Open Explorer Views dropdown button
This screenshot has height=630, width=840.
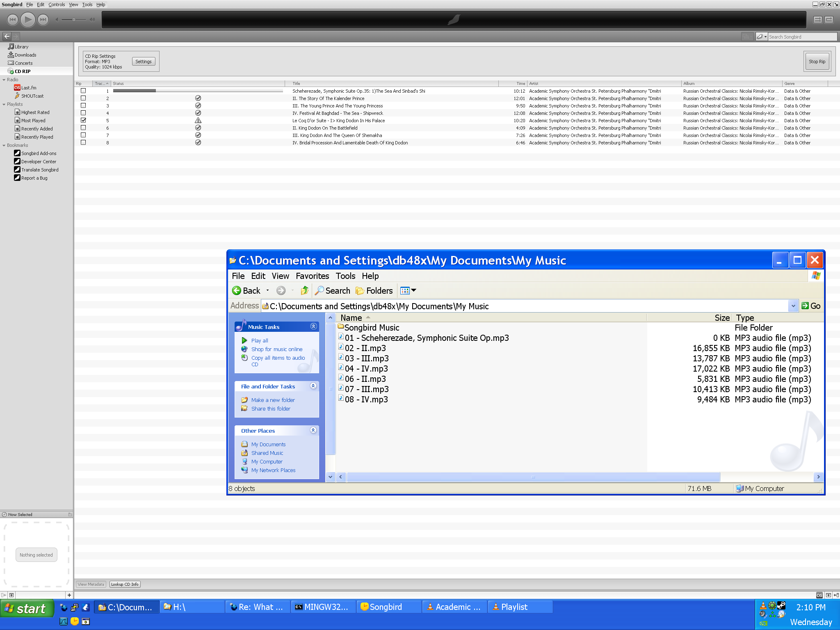pos(408,291)
